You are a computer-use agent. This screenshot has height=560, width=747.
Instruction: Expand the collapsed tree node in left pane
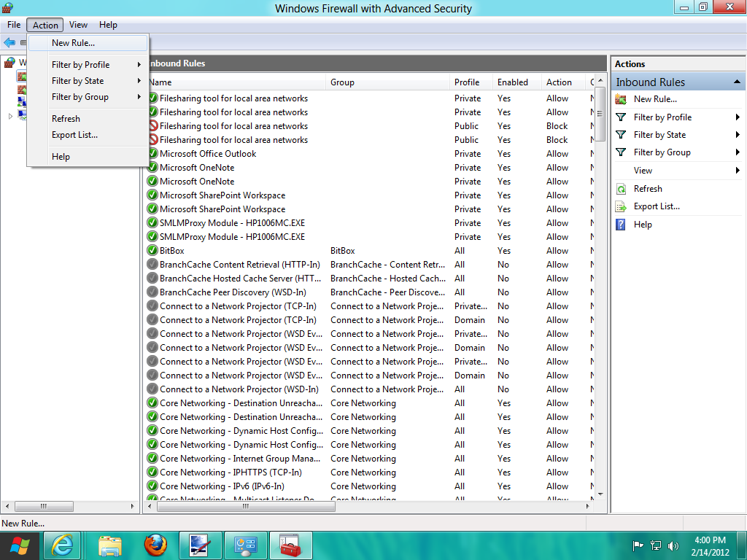(x=10, y=116)
